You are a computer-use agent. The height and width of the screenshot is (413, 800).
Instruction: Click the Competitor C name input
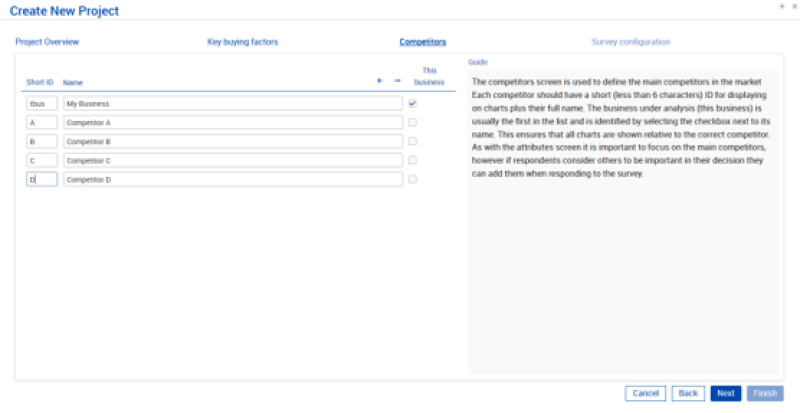[232, 160]
